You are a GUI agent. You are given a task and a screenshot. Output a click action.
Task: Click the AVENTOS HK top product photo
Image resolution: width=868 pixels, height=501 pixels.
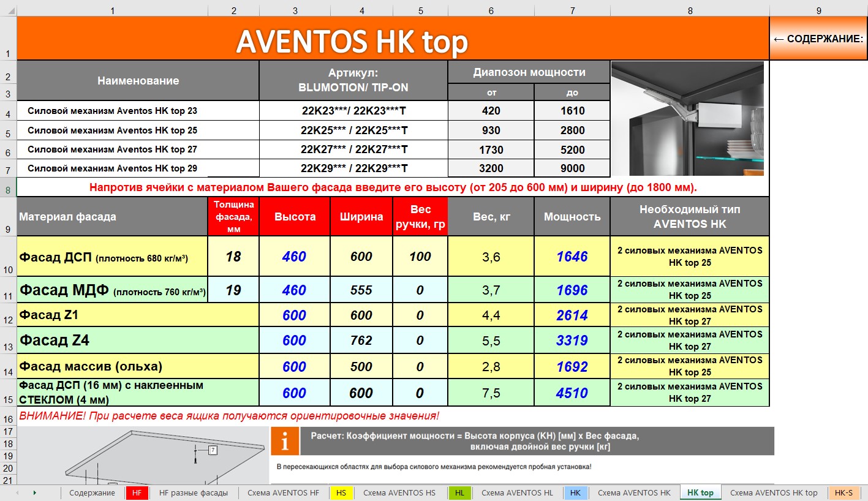[688, 119]
